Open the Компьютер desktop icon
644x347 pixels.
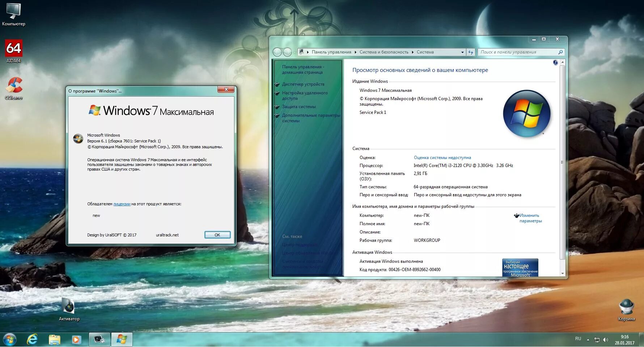(x=14, y=14)
